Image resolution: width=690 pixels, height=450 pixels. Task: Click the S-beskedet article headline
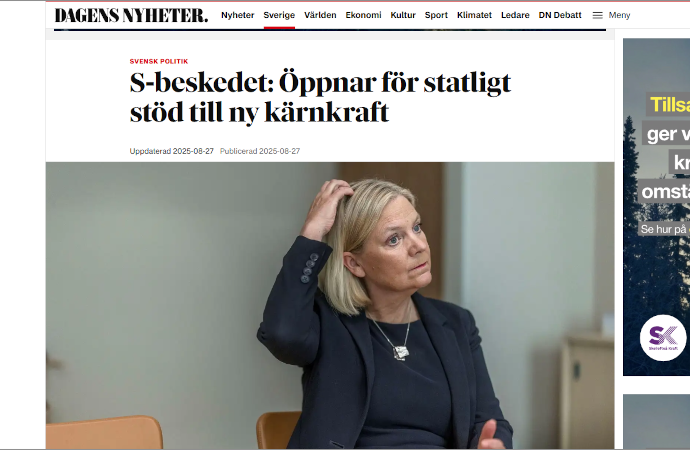320,97
